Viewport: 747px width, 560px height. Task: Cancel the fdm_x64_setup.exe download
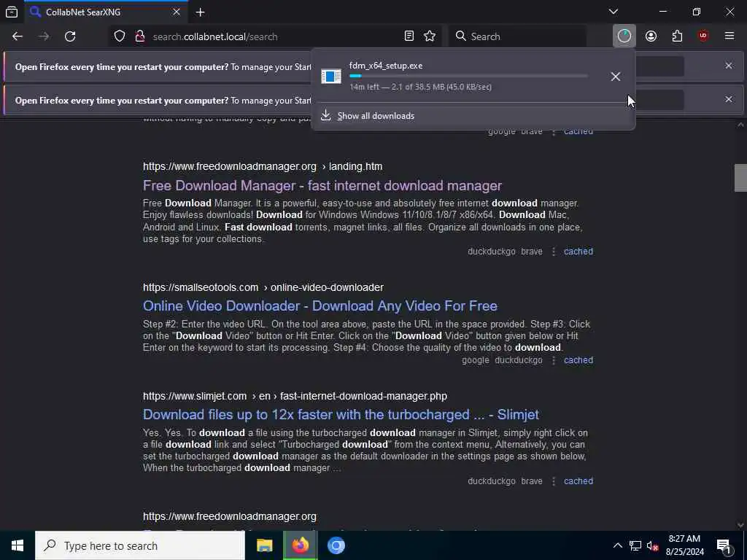tap(616, 76)
